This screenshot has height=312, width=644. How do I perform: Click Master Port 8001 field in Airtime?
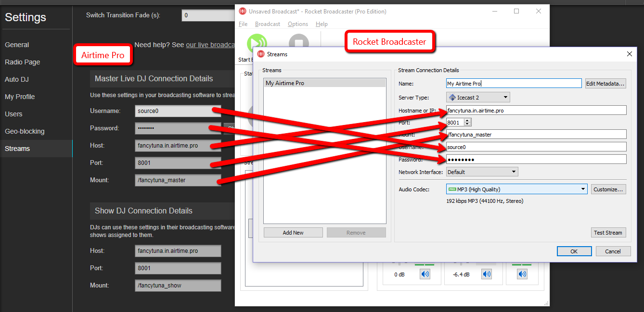(178, 163)
